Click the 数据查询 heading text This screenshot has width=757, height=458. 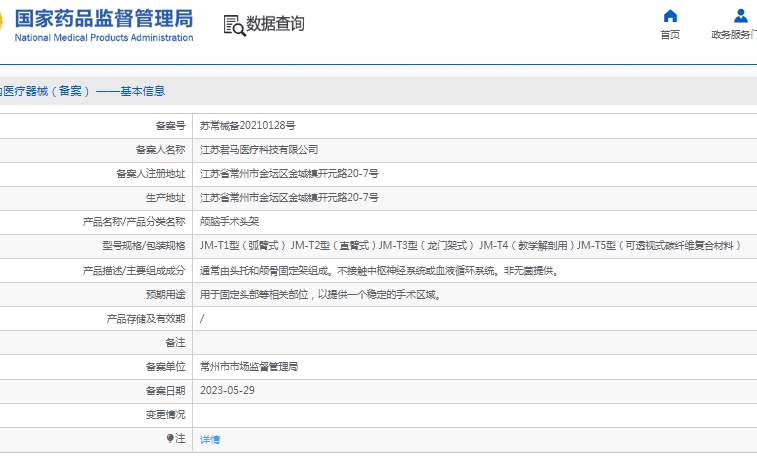coord(275,23)
